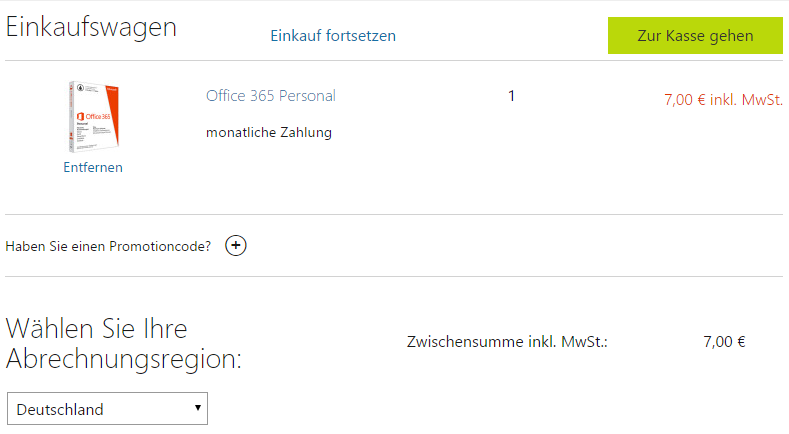Click the 'monatliche Zahlung' payment text
This screenshot has width=789, height=434.
(x=268, y=132)
